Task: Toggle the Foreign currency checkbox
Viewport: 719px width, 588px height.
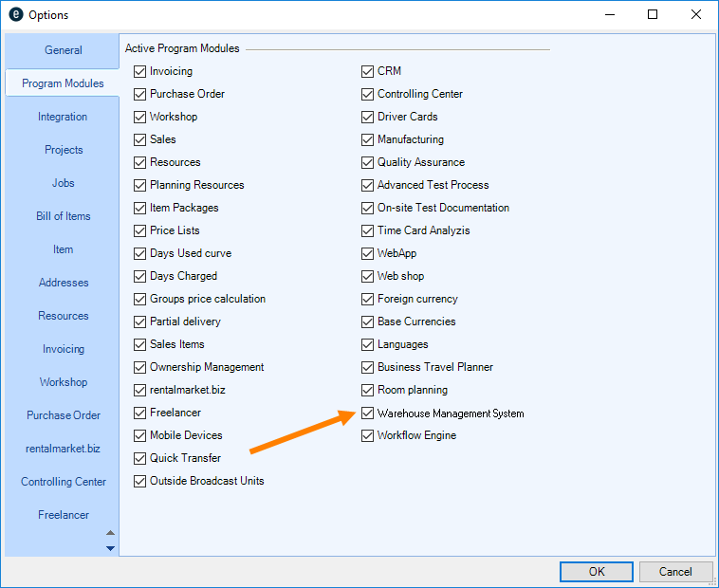Action: point(368,300)
